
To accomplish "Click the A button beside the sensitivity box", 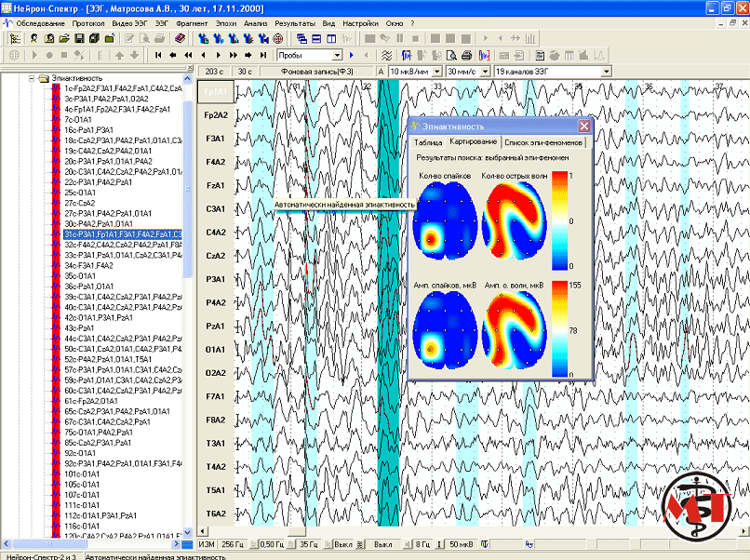I will coord(381,72).
